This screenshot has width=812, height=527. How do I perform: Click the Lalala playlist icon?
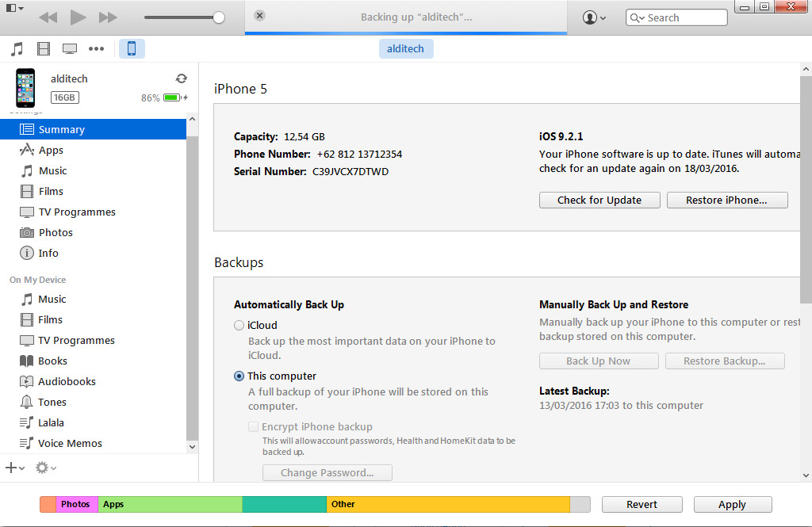[26, 422]
